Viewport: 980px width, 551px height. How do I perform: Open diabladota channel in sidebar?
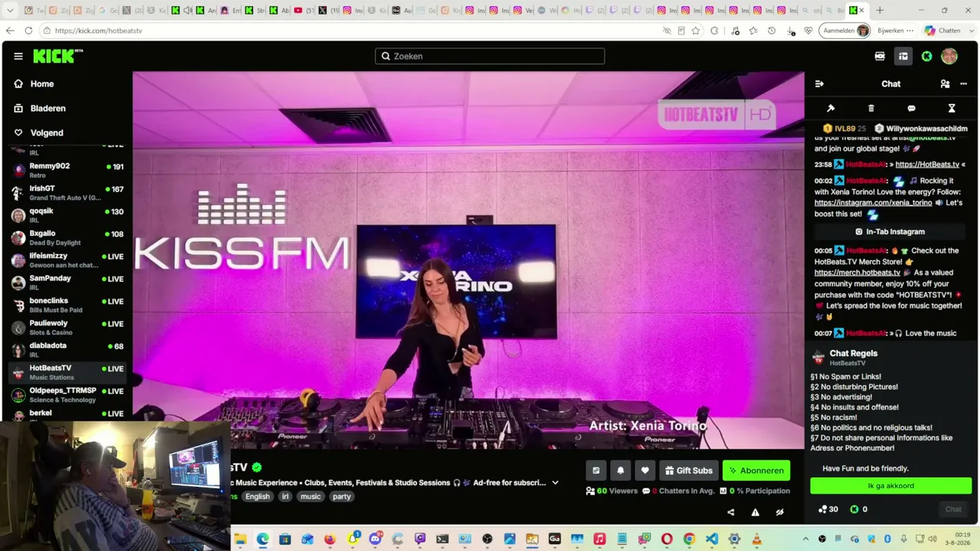click(67, 350)
